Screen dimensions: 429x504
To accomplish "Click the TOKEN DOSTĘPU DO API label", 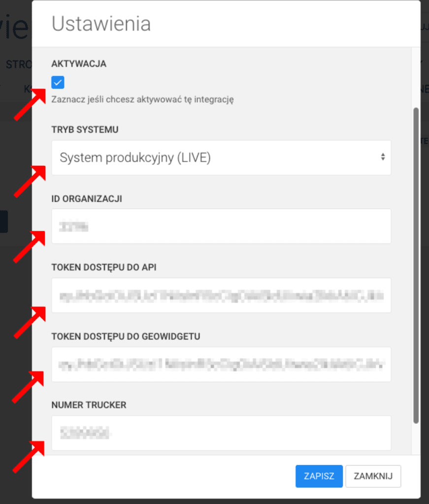I will (x=104, y=267).
